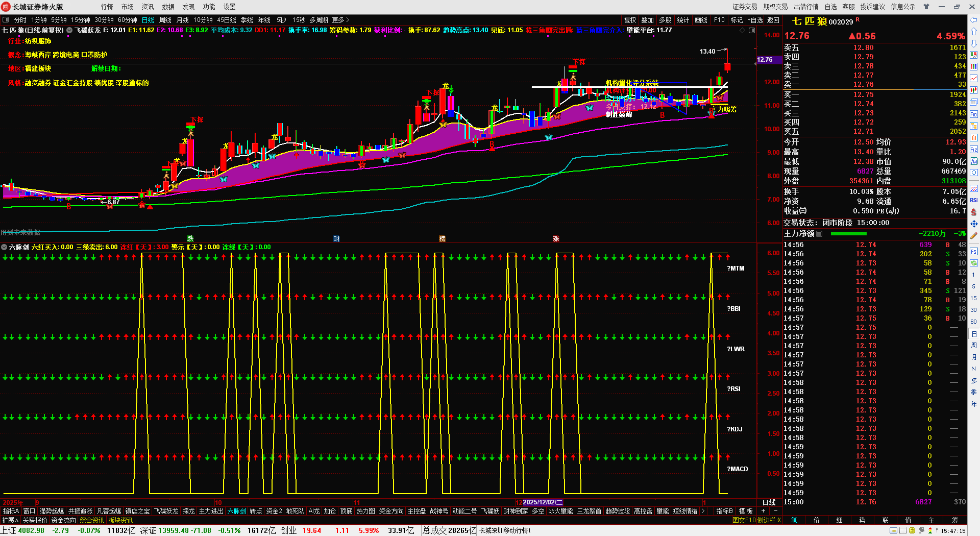Click the back arrow icon in the right sidebar
Screen dimensions: 980x536
tap(974, 20)
